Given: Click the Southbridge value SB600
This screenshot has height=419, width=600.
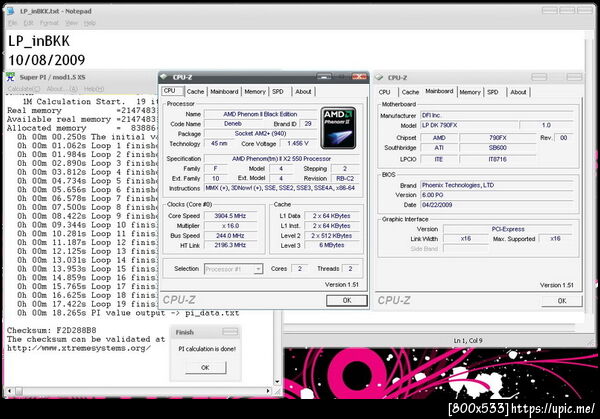Looking at the screenshot, I should coord(497,148).
